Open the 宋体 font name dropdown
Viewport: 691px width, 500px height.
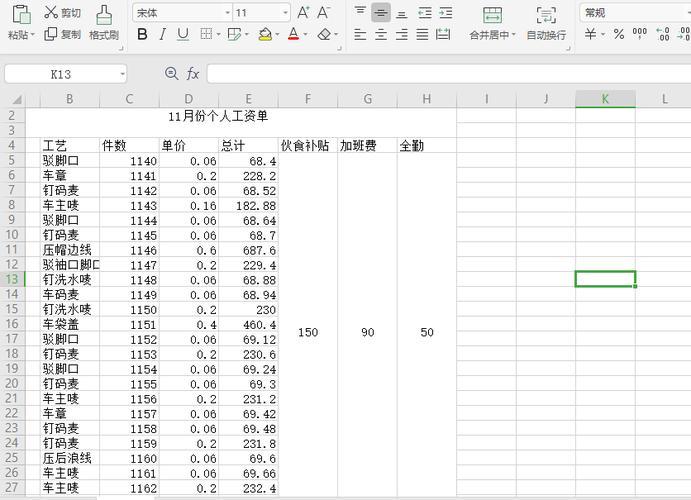point(228,13)
